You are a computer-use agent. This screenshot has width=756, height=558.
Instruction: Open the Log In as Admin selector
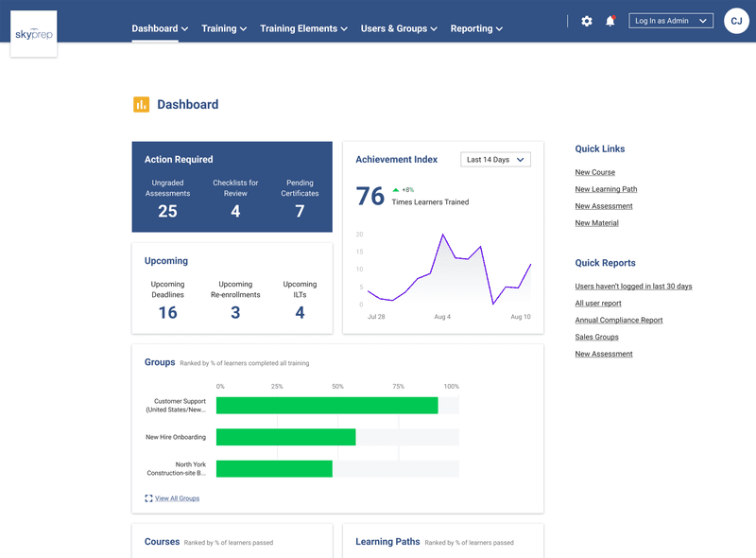671,20
